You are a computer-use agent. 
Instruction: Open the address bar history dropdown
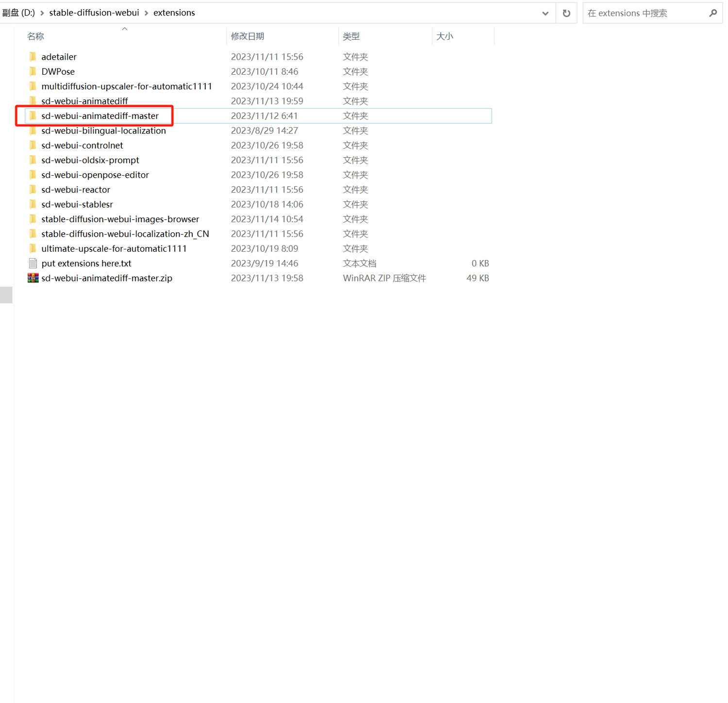(x=545, y=13)
